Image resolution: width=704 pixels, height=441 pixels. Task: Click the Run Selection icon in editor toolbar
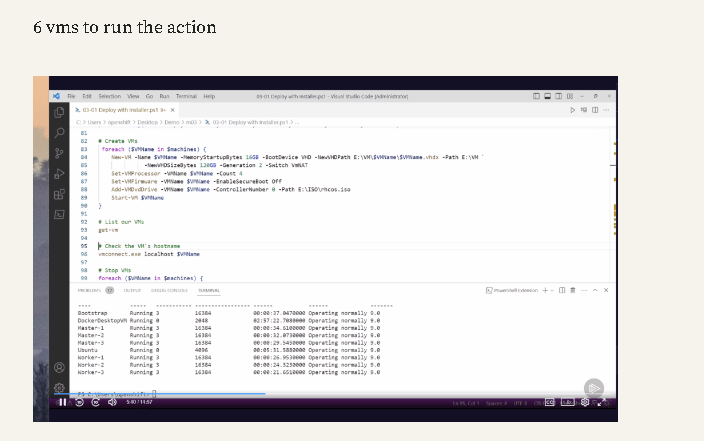pyautogui.click(x=584, y=110)
